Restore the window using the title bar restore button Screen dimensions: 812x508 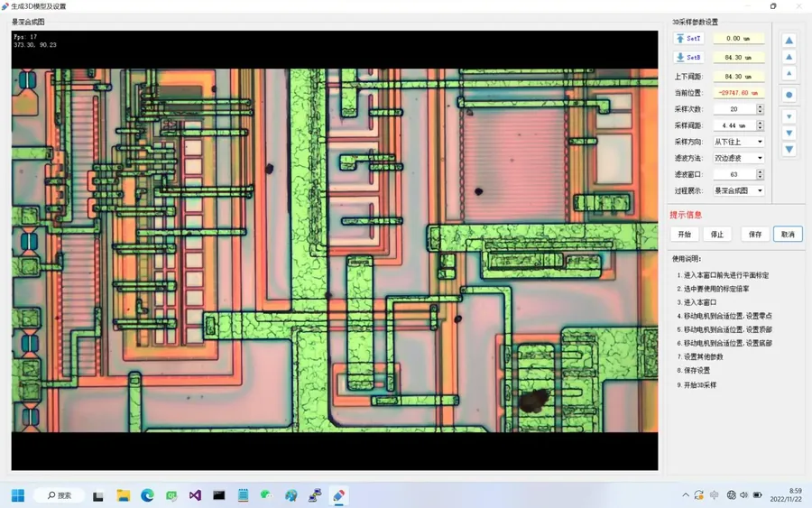tap(773, 6)
